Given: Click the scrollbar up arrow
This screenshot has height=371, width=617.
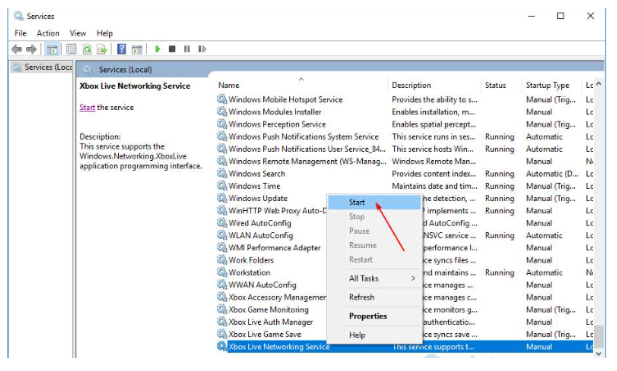Looking at the screenshot, I should tap(599, 84).
